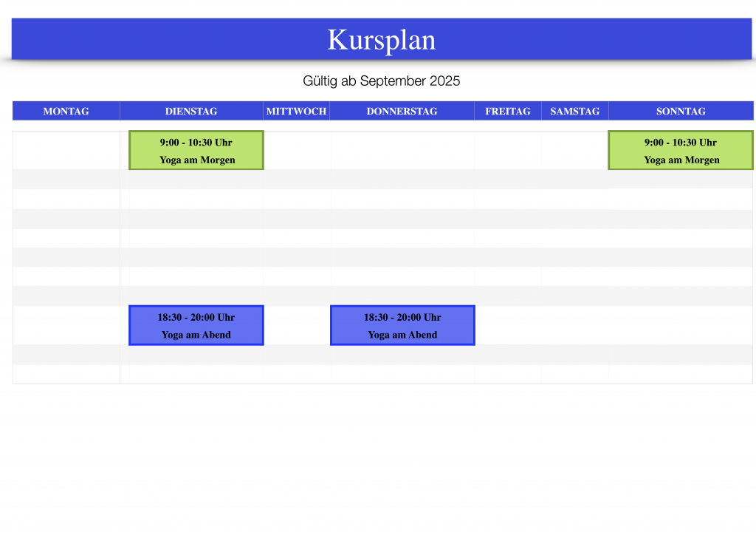Open Tuesday's Yoga am Morgen class

click(x=196, y=150)
